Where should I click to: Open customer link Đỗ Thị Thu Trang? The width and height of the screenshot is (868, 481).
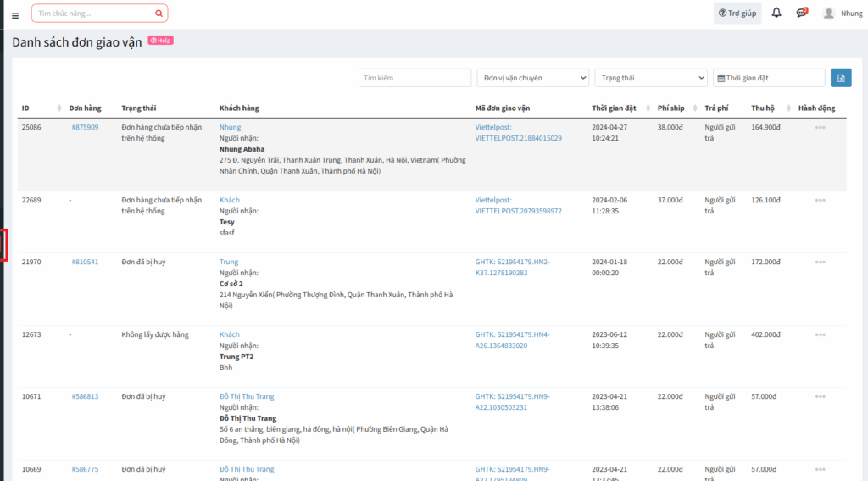click(247, 396)
